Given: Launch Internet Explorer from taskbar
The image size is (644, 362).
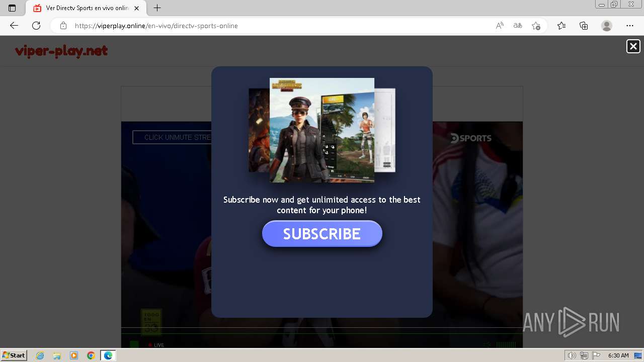Looking at the screenshot, I should (x=40, y=355).
